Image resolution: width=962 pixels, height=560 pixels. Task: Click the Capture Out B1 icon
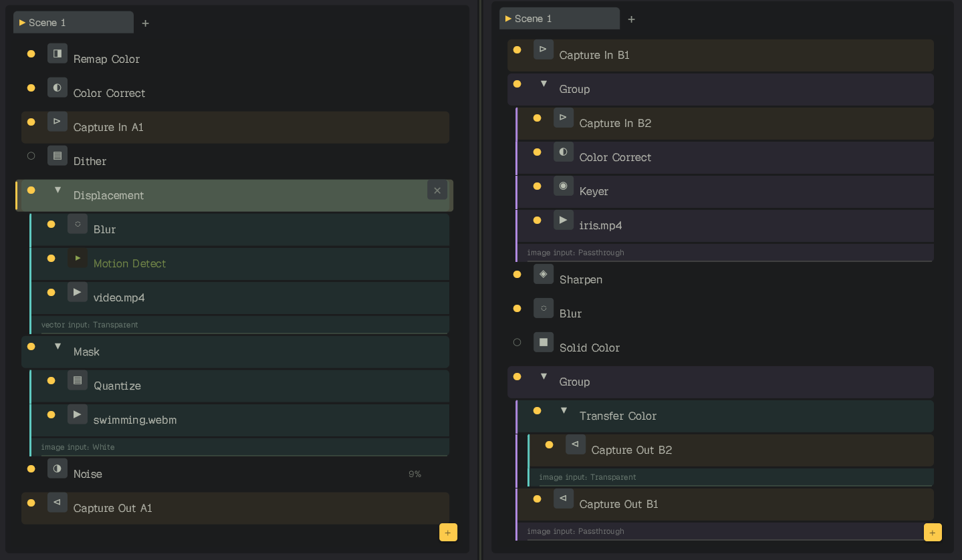564,499
